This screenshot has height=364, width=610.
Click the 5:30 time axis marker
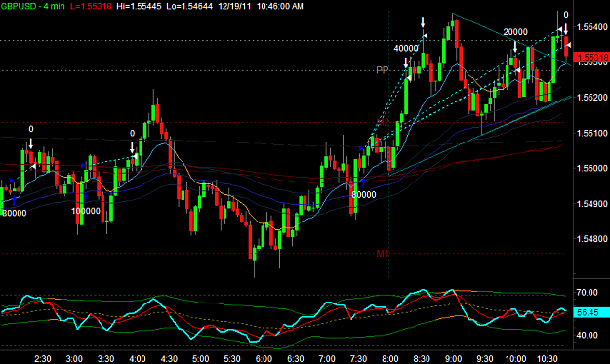tap(232, 358)
